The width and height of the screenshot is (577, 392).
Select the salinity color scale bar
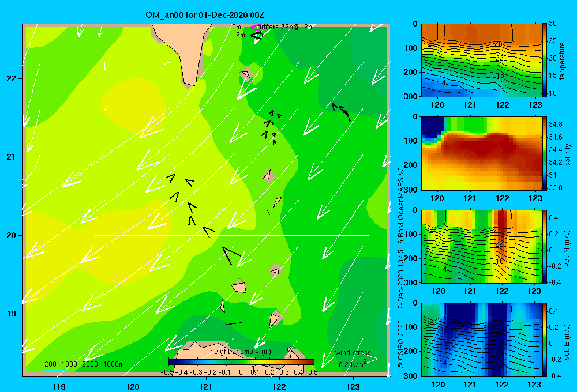[x=545, y=154]
